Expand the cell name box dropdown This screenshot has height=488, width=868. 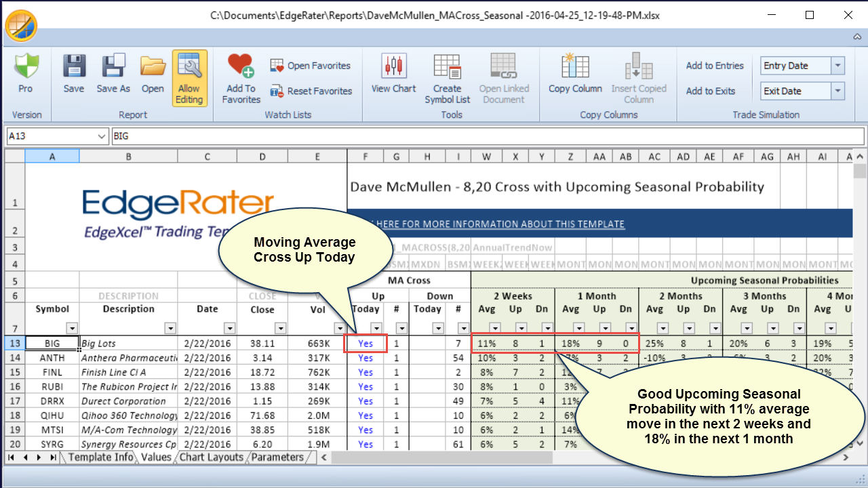[x=102, y=136]
